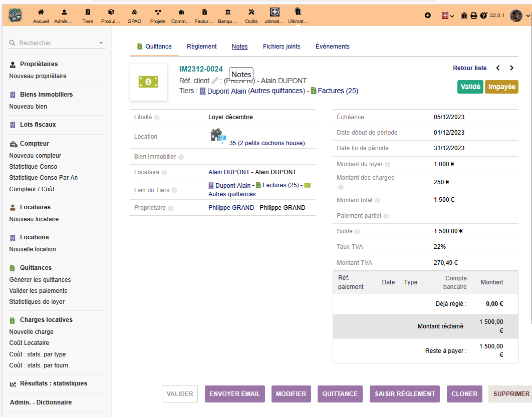Viewport: 532px width, 417px height.
Task: Click Générer les quittances
Action: pyautogui.click(x=40, y=280)
